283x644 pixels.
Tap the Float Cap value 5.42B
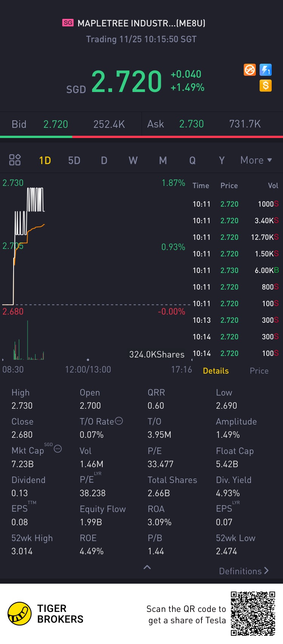[227, 464]
